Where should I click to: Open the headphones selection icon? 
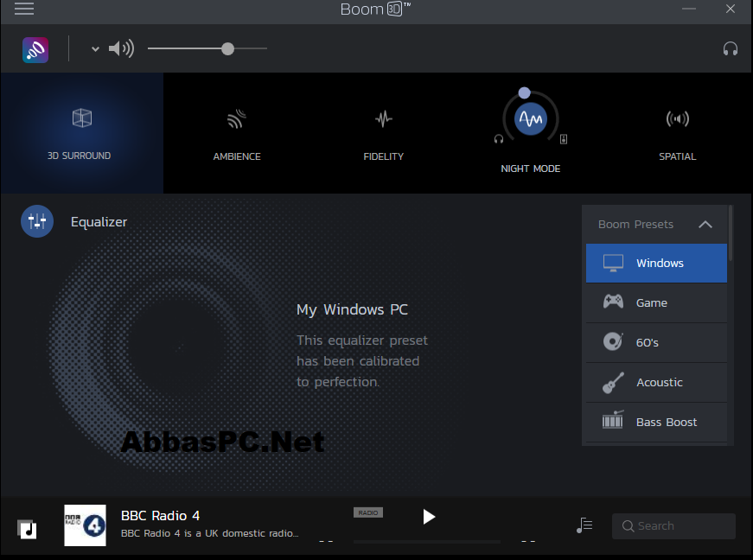(731, 48)
